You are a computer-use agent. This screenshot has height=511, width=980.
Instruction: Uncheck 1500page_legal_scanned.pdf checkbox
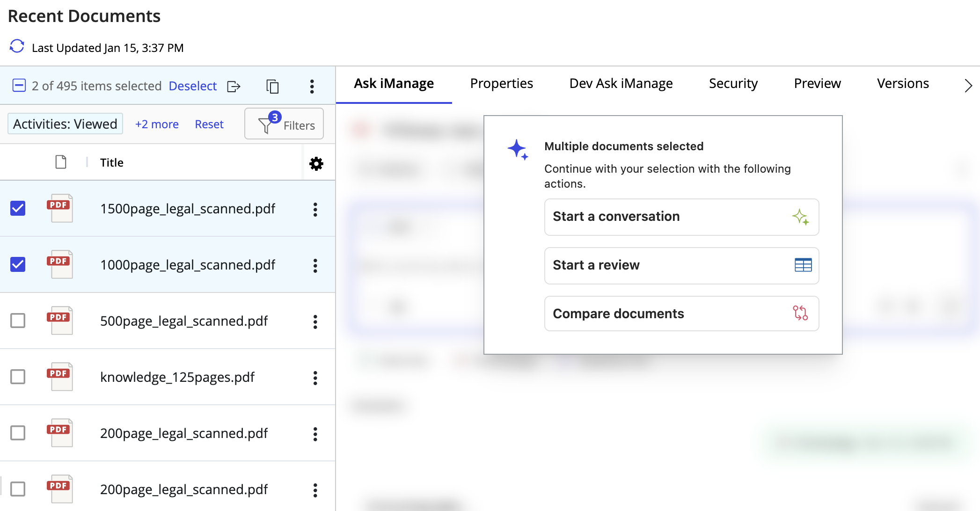click(18, 208)
